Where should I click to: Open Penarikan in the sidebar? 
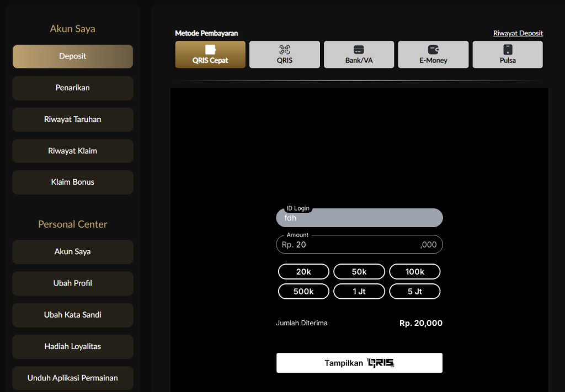[x=73, y=88]
